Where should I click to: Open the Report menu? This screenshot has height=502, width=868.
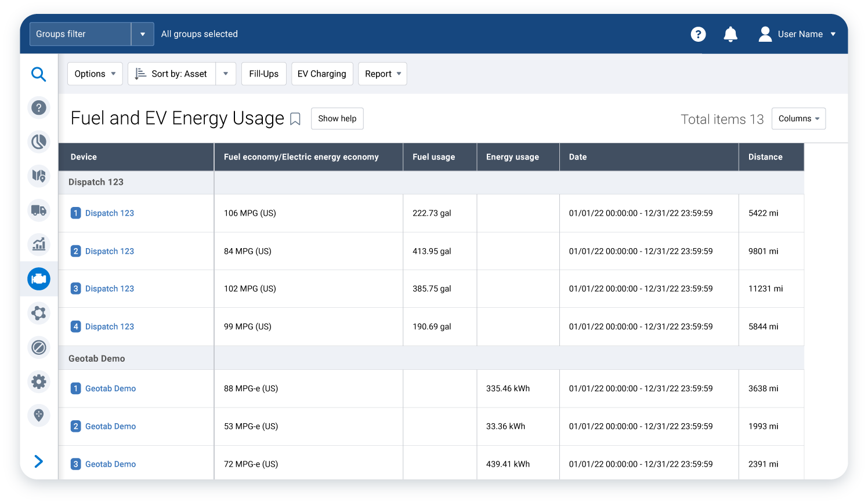click(x=382, y=74)
